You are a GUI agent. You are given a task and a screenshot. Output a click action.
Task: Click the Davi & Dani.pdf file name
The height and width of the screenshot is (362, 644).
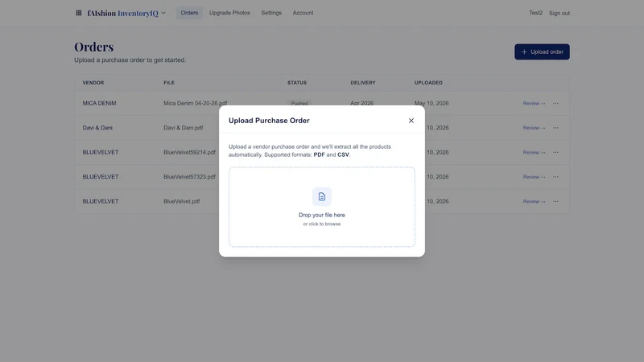coord(184,128)
